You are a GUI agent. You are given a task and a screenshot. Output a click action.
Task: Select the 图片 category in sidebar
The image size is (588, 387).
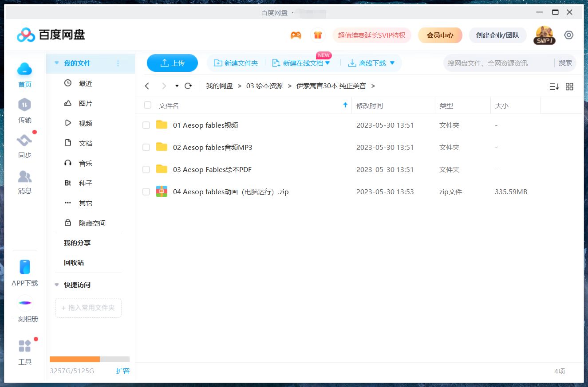tap(85, 103)
